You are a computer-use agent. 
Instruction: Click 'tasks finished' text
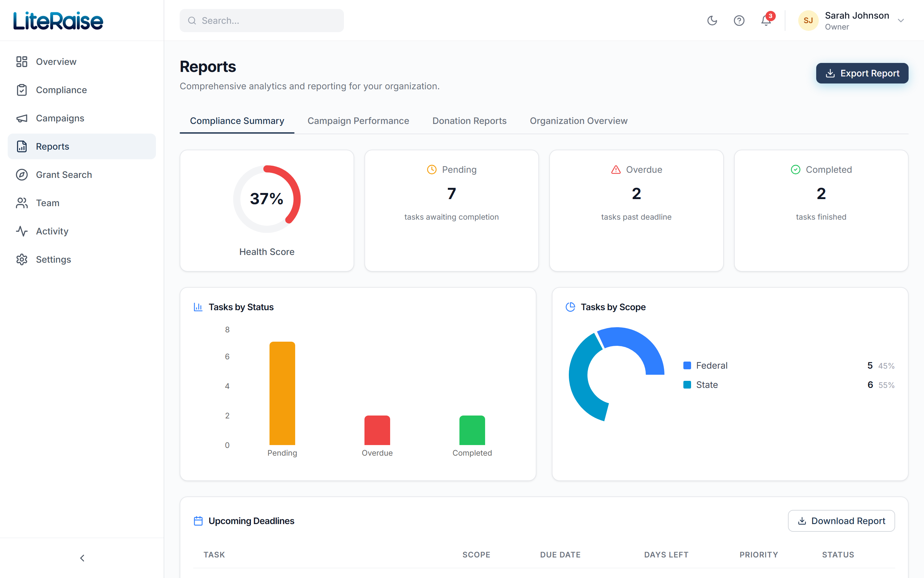pyautogui.click(x=821, y=217)
